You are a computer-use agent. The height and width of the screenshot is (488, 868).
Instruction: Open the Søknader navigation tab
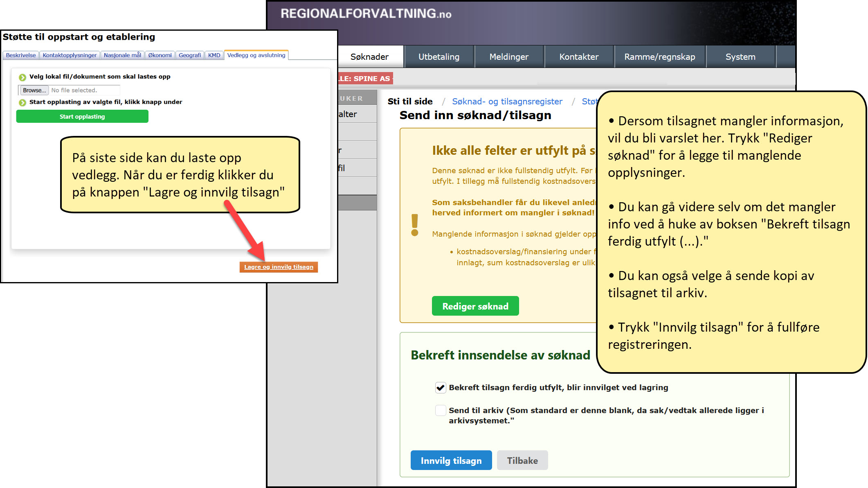[369, 57]
